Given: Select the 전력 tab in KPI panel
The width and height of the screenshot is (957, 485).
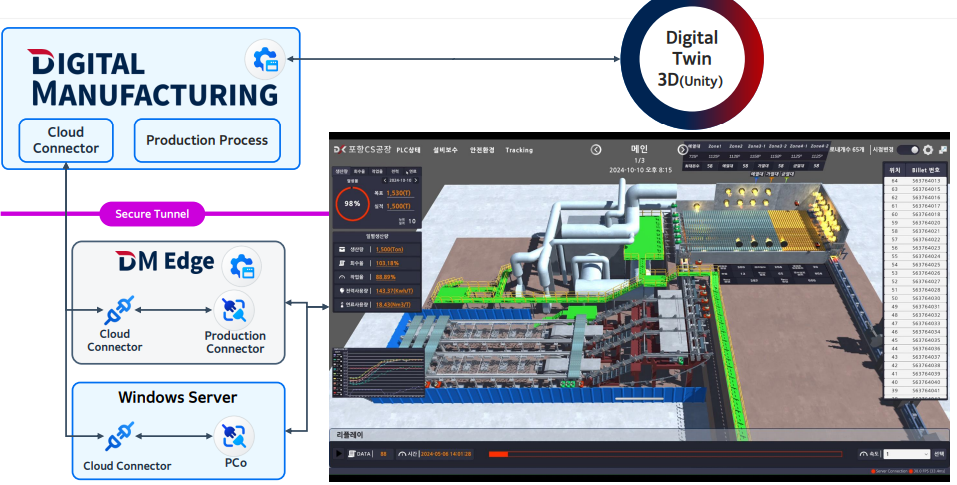Looking at the screenshot, I should pos(395,172).
